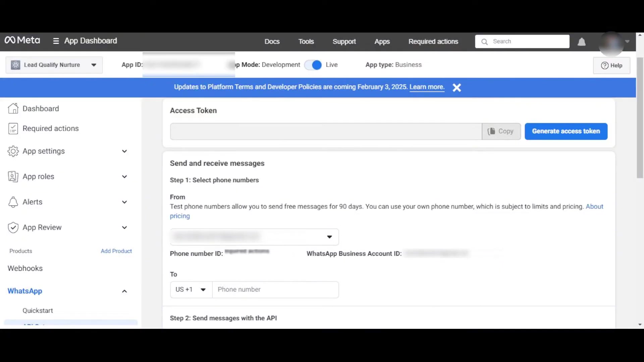Open WhatsApp Quickstart in the sidebar
Screen dimensions: 644x362
point(38,311)
